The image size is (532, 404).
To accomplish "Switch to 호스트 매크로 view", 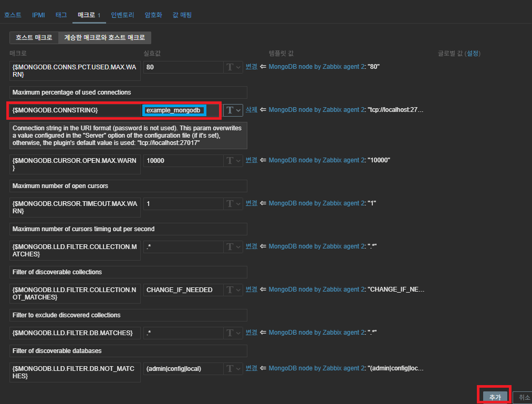I will coord(34,37).
